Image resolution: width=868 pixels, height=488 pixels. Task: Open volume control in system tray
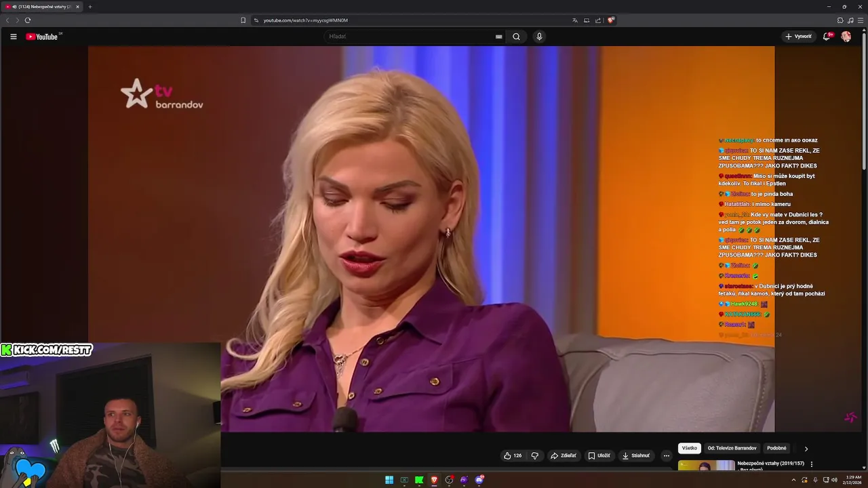[834, 480]
